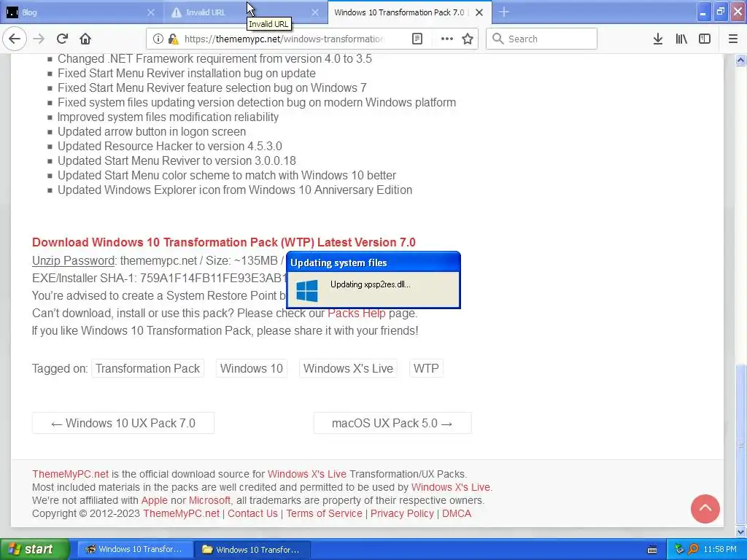Close the Blog tab

pos(150,12)
